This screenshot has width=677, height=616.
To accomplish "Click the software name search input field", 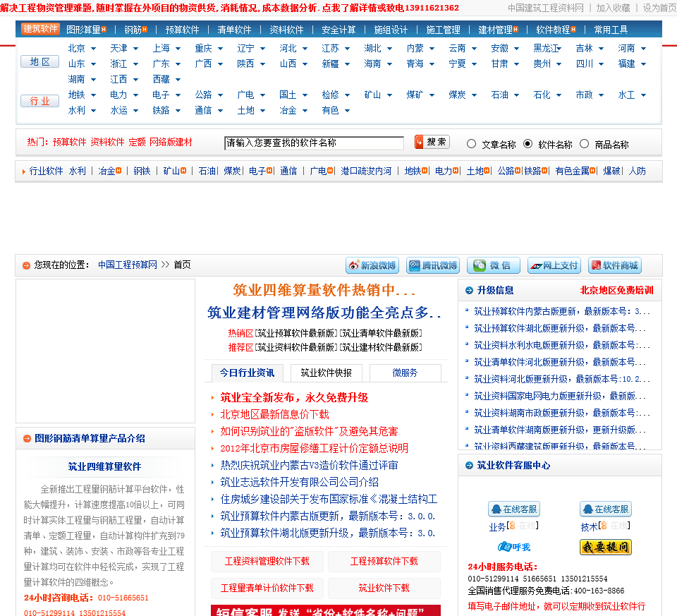I will [x=315, y=143].
